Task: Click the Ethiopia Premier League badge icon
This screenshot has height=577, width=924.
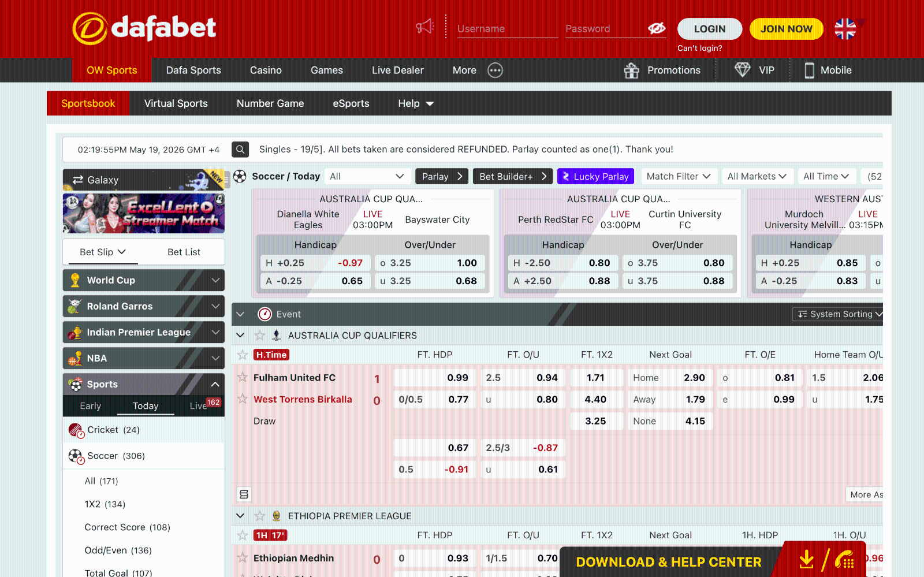Action: click(x=277, y=516)
